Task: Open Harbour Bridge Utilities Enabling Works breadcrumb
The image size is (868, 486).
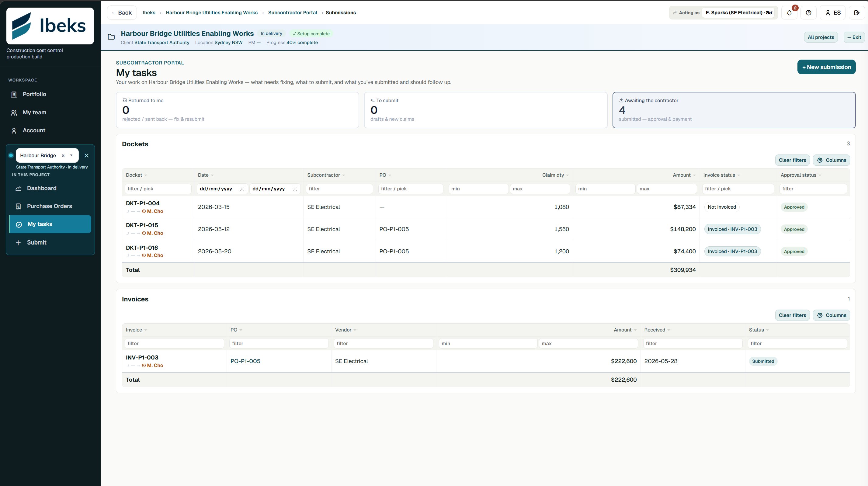Action: 212,13
